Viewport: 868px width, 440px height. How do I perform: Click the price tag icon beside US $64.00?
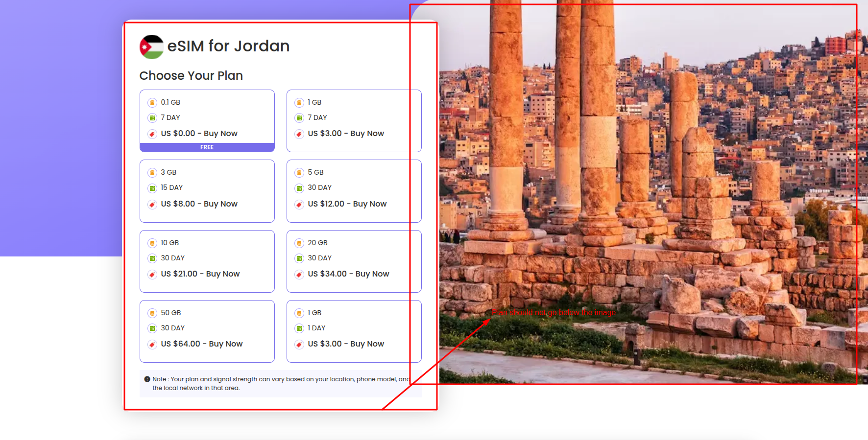point(152,345)
